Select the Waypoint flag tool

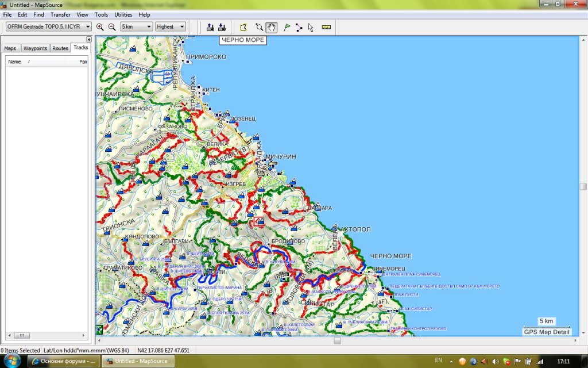[287, 27]
